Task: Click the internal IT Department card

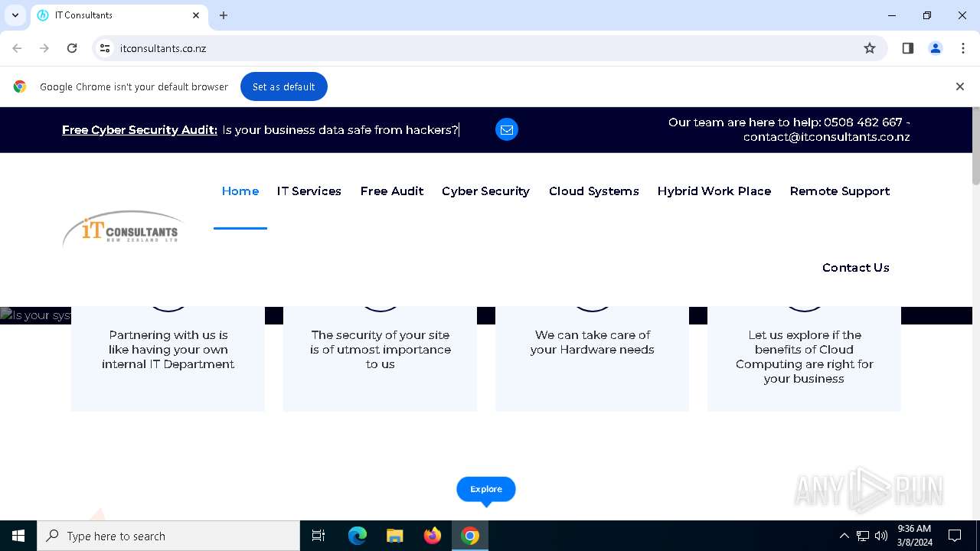Action: click(168, 358)
